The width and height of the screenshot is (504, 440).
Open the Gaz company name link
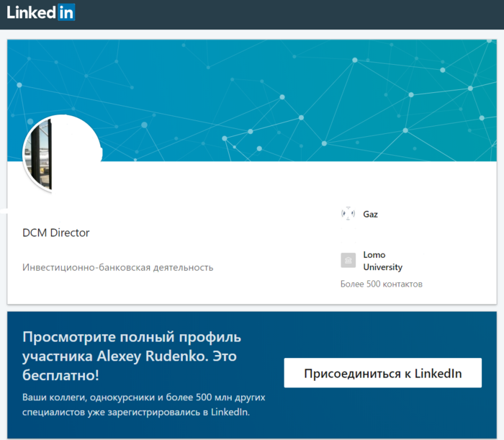click(x=370, y=214)
